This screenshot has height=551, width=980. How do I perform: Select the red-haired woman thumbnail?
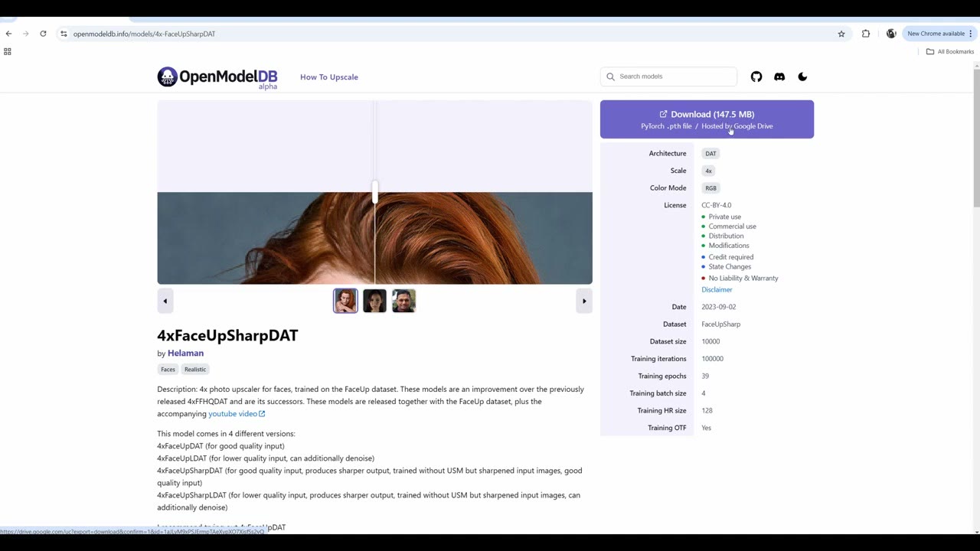[345, 301]
